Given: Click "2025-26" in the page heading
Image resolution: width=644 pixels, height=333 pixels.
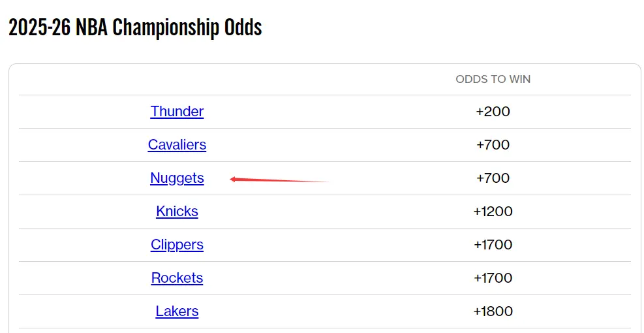Looking at the screenshot, I should coord(39,28).
